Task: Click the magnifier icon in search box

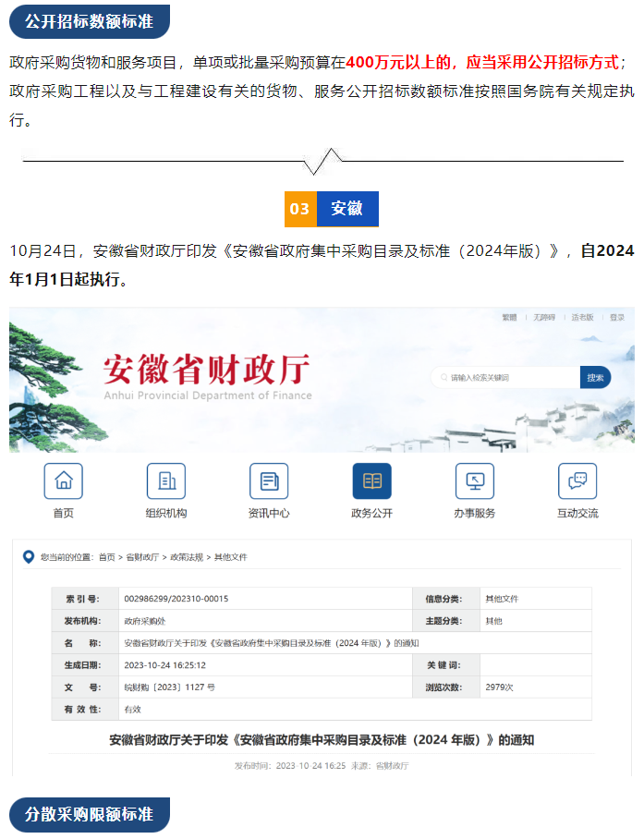Action: point(443,377)
